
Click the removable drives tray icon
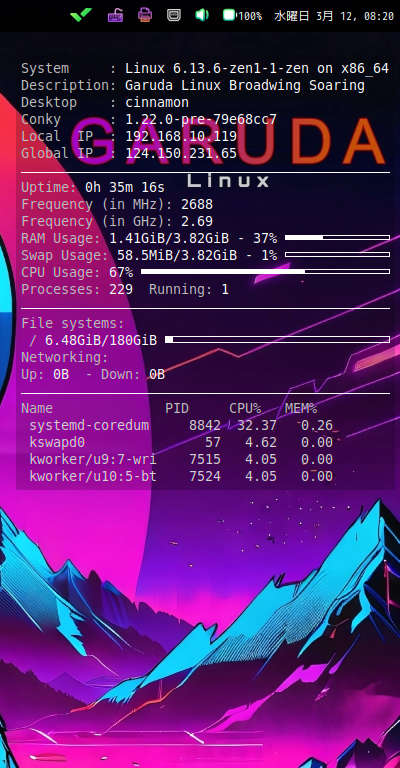(173, 15)
